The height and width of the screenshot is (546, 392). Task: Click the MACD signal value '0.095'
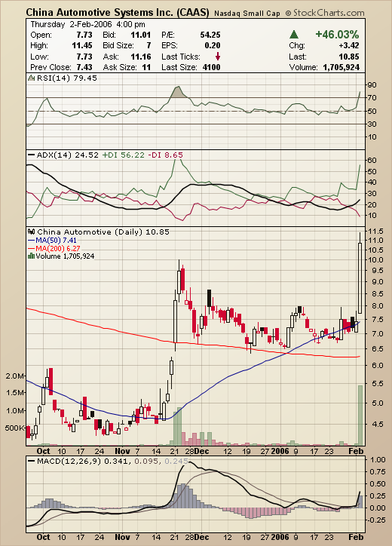(x=146, y=462)
